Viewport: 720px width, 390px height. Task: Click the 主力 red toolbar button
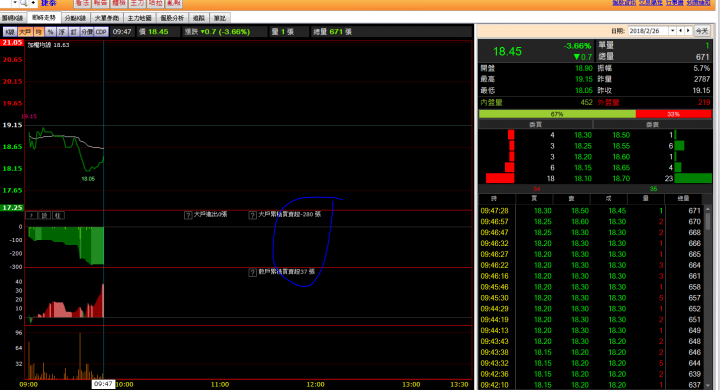tap(137, 3)
